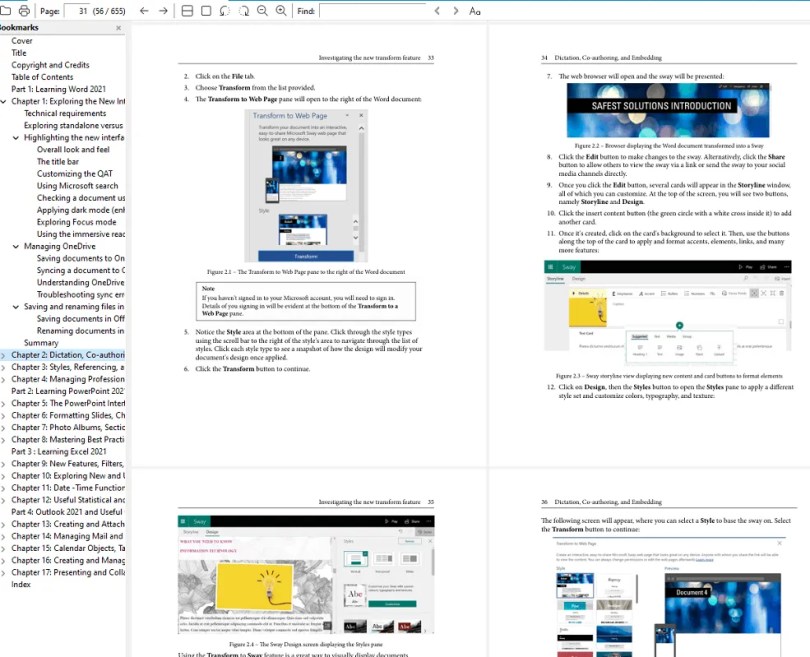Jump to Table of Contents bookmark

point(42,77)
